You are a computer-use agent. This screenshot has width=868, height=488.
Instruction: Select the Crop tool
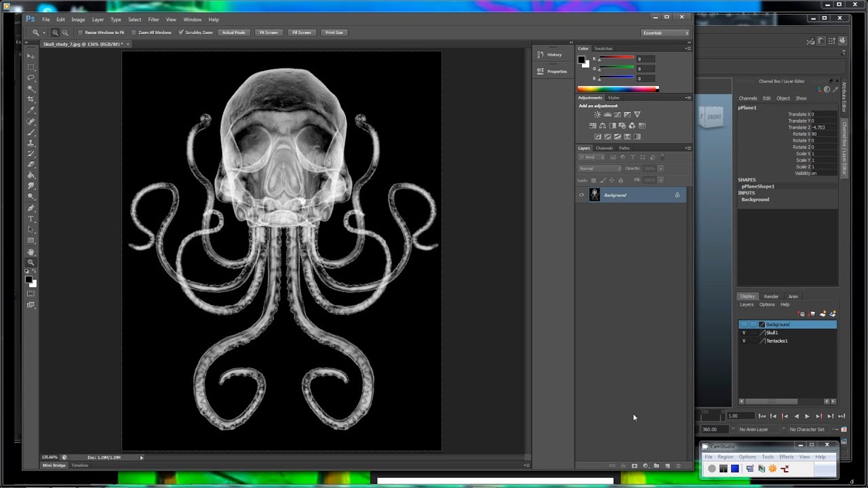tap(31, 100)
